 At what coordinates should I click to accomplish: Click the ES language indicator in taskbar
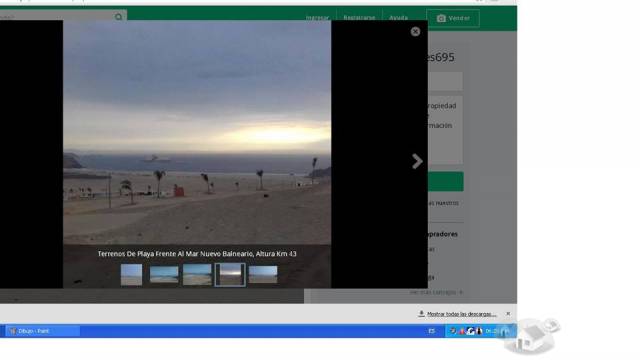click(431, 331)
